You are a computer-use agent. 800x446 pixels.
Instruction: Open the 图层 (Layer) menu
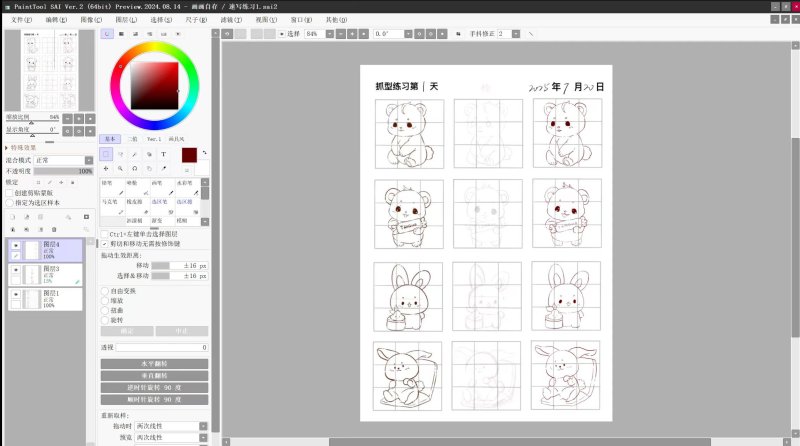point(125,19)
